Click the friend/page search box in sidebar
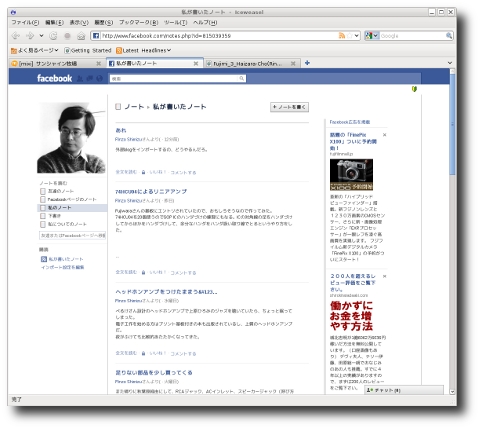480x429 pixels. point(72,236)
